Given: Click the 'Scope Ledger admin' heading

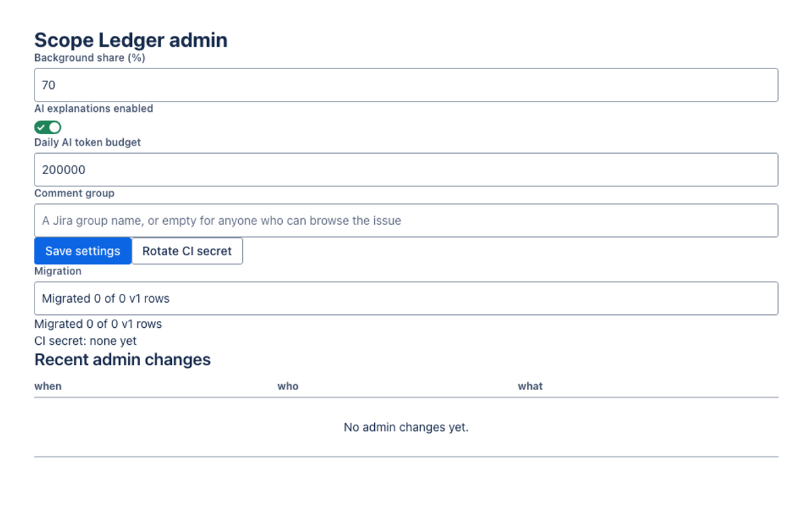Looking at the screenshot, I should 131,40.
